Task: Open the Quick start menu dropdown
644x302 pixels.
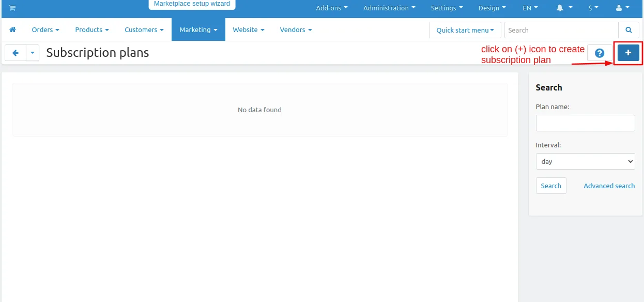Action: pos(465,30)
